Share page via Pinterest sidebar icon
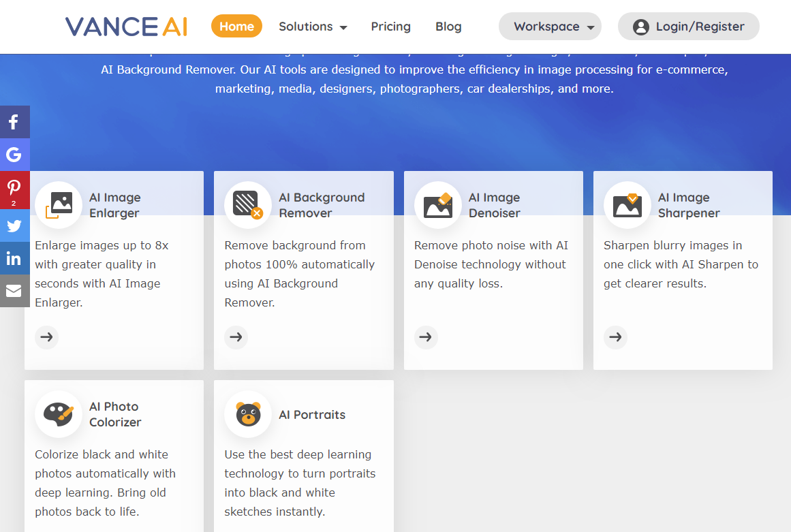The width and height of the screenshot is (791, 532). pyautogui.click(x=14, y=190)
